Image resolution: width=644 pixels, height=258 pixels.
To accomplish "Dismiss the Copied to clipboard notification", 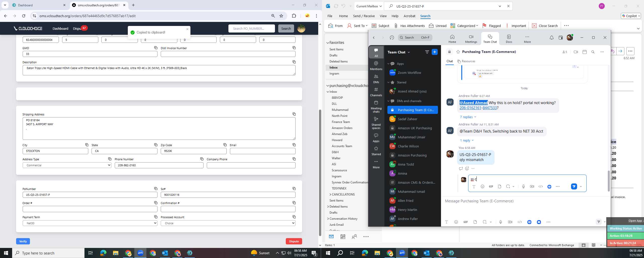I will (x=187, y=29).
